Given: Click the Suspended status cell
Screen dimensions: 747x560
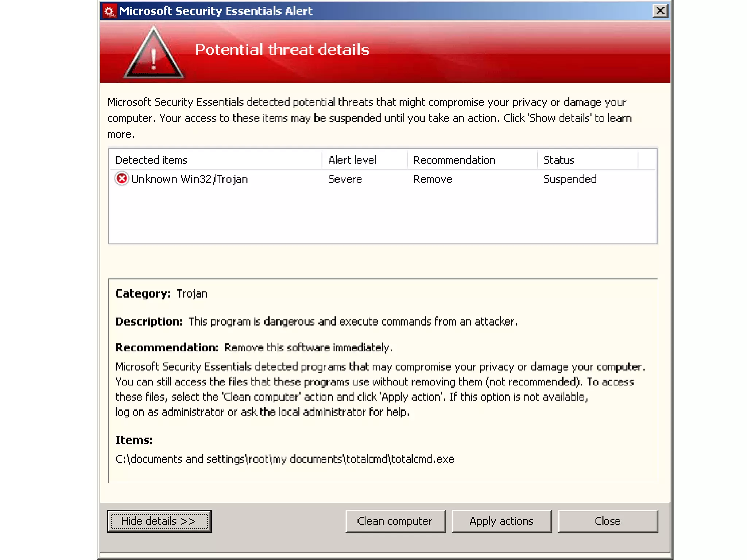Looking at the screenshot, I should click(x=570, y=179).
